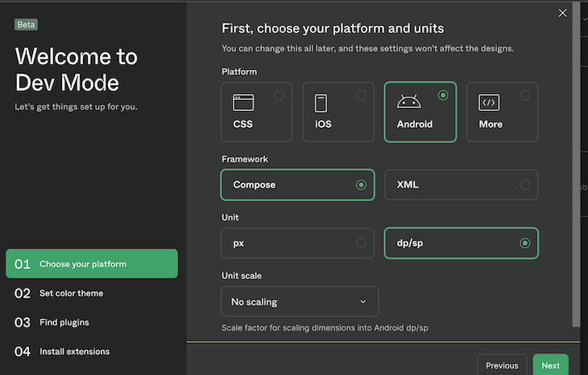588x375 pixels.
Task: Select the CSS platform radio button
Action: pyautogui.click(x=280, y=95)
